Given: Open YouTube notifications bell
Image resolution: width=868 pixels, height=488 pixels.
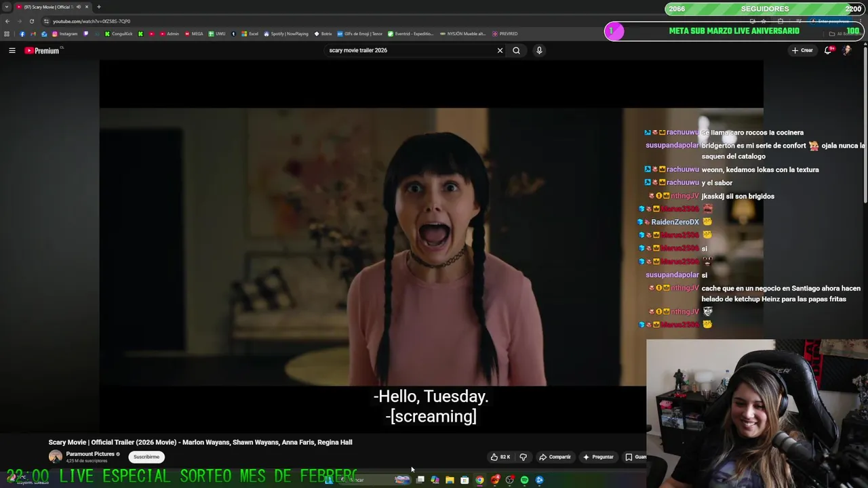Looking at the screenshot, I should click(828, 50).
